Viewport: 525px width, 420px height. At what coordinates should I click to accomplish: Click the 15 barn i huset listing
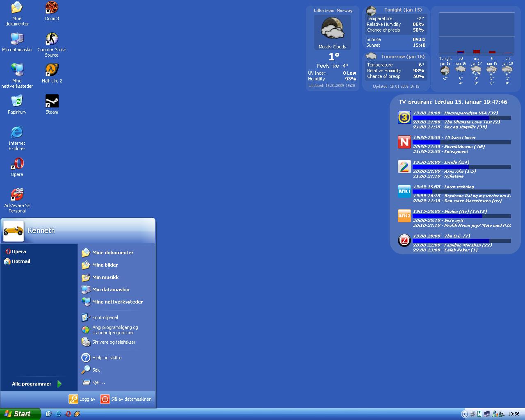pyautogui.click(x=444, y=138)
